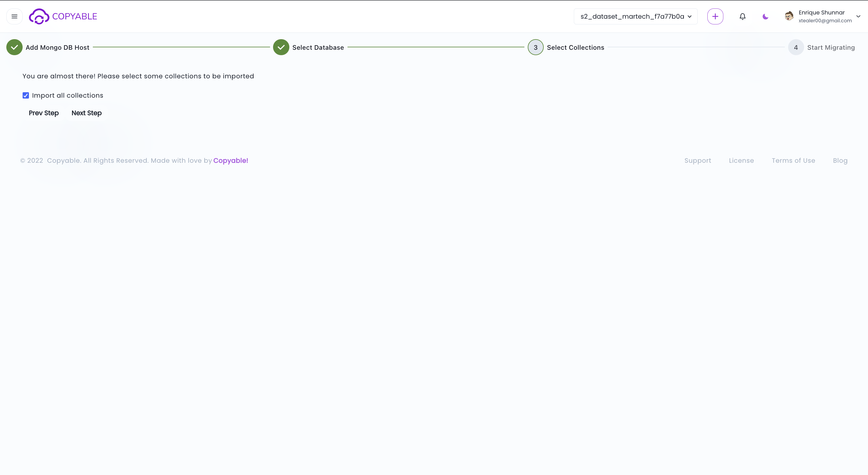Select step 4 Start Migrating indicator
Image resolution: width=868 pixels, height=475 pixels.
pos(796,47)
